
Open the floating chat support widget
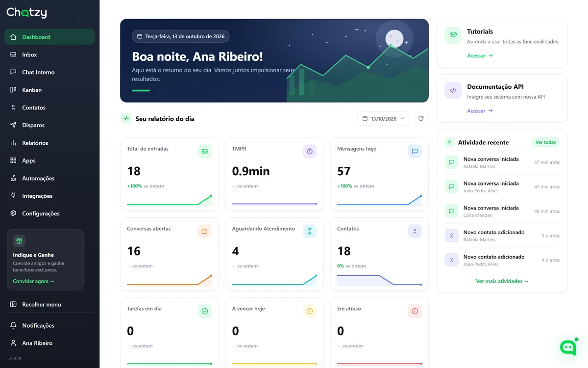pyautogui.click(x=568, y=347)
